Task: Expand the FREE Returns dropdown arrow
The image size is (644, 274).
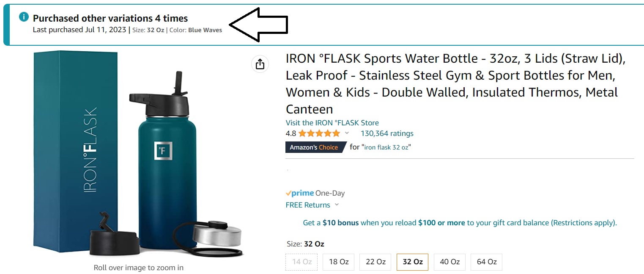Action: tap(337, 205)
